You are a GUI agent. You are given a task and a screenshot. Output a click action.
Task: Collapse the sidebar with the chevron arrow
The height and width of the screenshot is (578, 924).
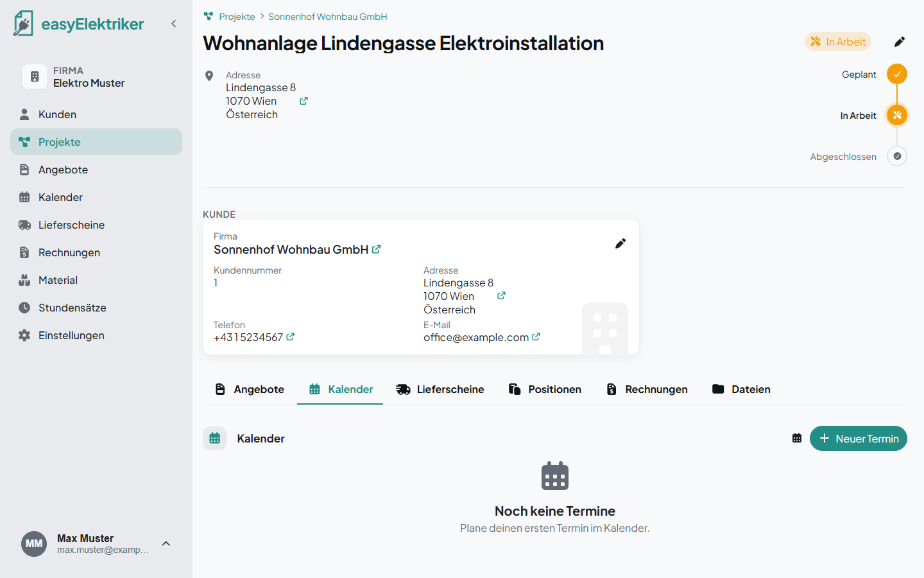click(173, 24)
